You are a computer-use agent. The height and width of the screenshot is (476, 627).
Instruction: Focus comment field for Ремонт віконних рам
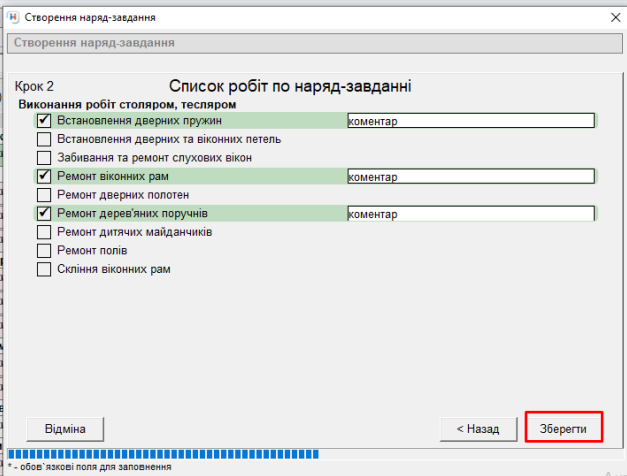(469, 177)
